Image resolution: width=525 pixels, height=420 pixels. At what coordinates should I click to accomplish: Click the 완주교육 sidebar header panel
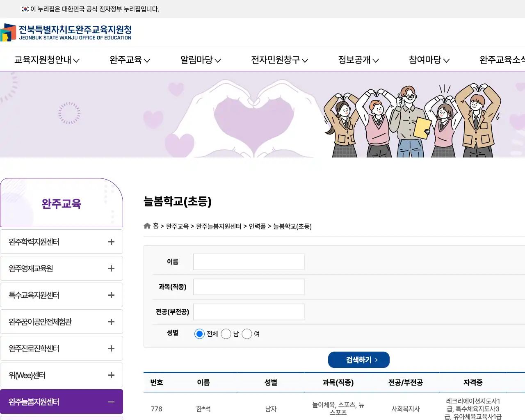tap(62, 203)
